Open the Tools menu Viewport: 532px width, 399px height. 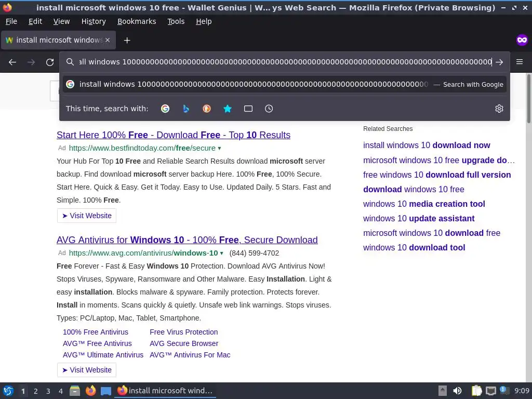pyautogui.click(x=176, y=21)
